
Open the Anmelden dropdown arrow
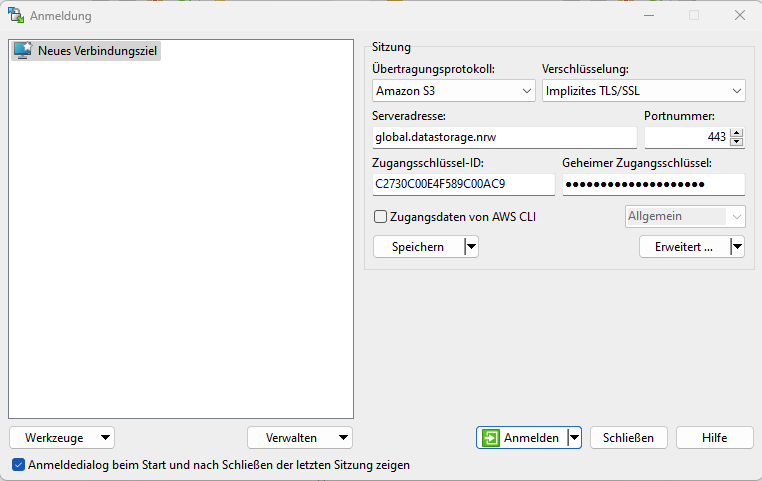574,438
